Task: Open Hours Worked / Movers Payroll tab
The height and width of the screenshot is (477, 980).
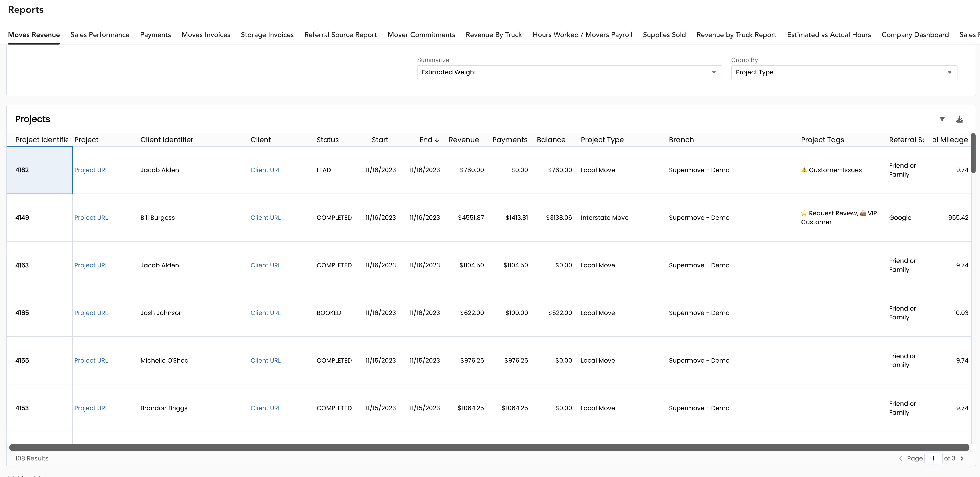Action: [582, 35]
